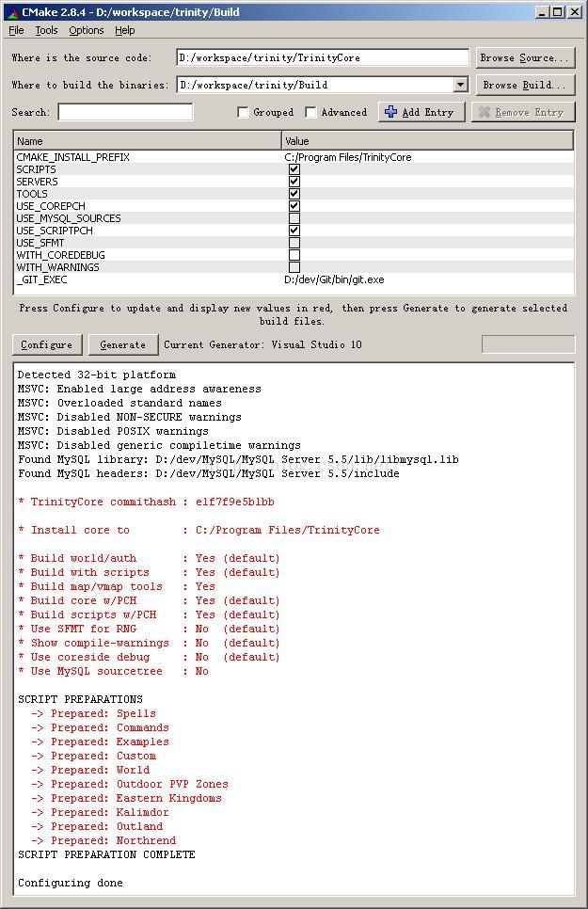Select the SERVERS entry name
This screenshot has width=588, height=909.
tap(37, 182)
